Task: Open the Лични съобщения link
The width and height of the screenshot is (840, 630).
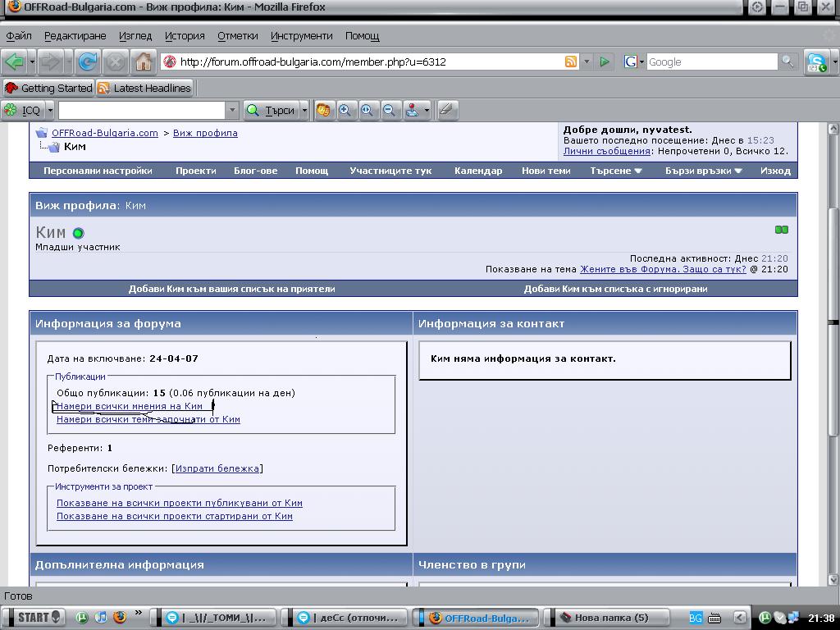Action: [x=606, y=151]
